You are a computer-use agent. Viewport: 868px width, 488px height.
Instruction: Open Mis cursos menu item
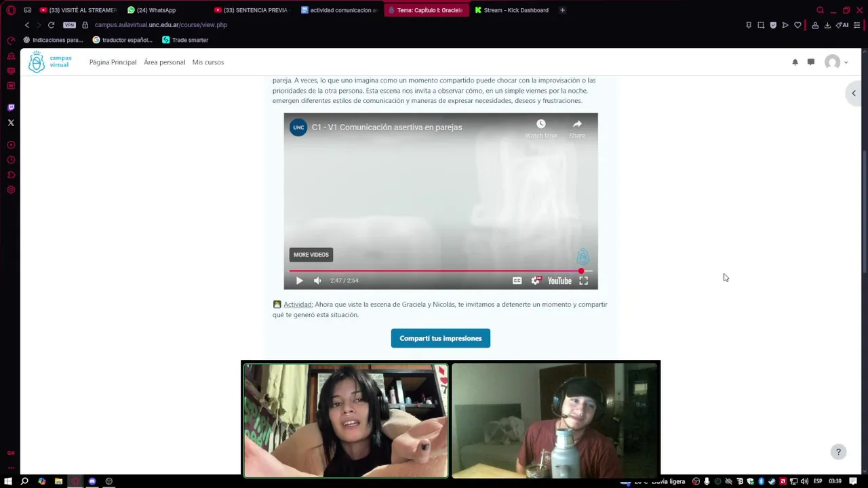(x=208, y=62)
